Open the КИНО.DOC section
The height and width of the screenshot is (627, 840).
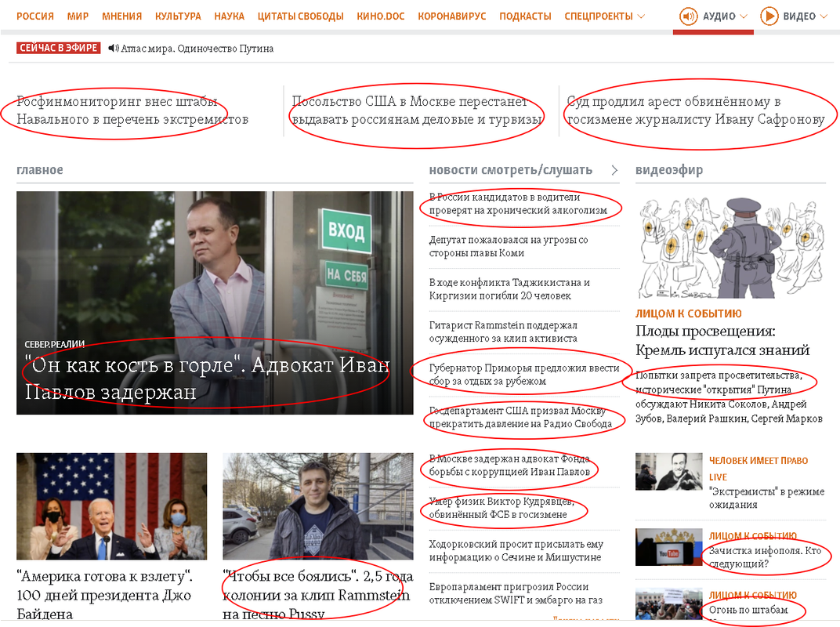click(381, 16)
